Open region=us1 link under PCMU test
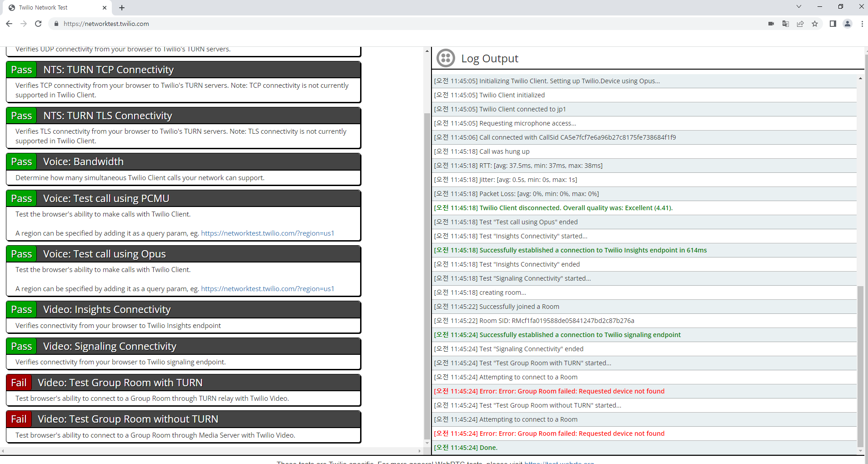 [x=267, y=233]
